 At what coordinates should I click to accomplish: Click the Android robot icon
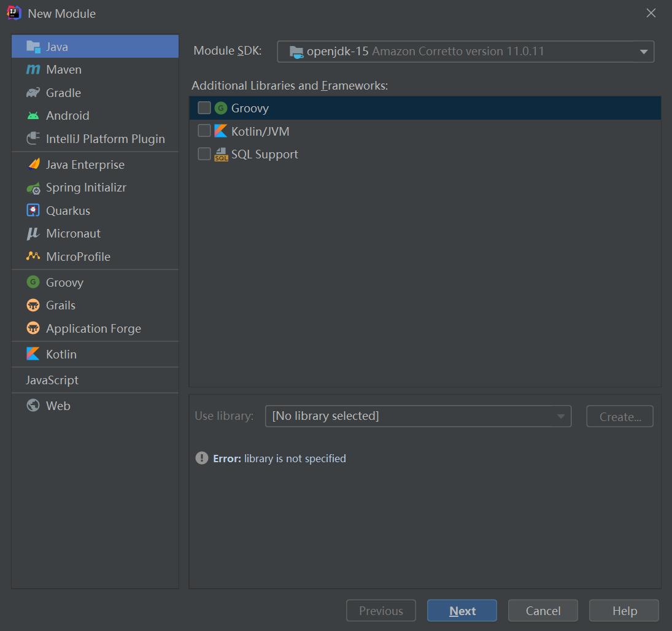33,116
